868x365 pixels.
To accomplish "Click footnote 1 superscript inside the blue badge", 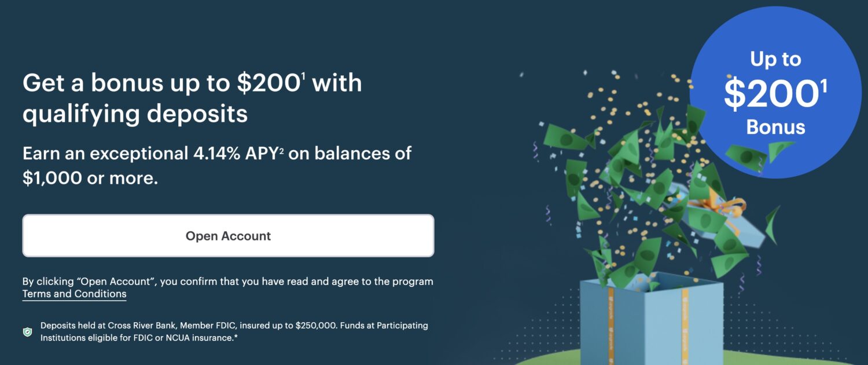I will point(823,86).
